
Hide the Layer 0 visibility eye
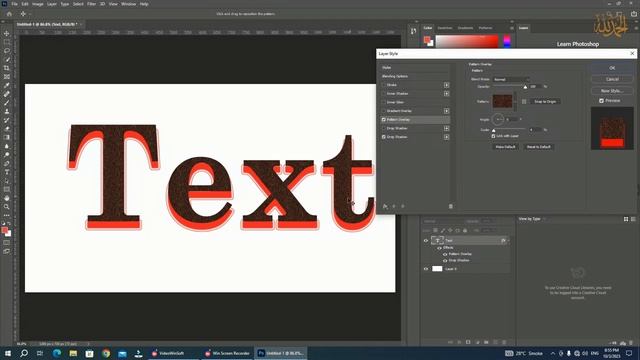click(x=426, y=269)
